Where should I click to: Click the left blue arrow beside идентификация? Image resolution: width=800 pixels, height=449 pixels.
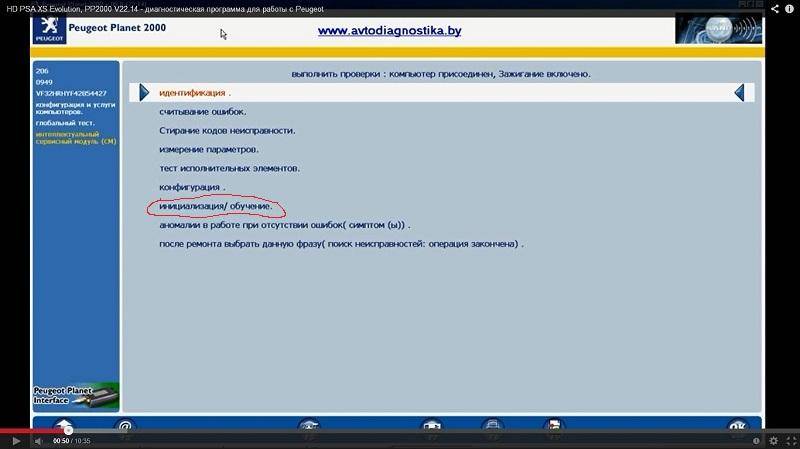144,93
